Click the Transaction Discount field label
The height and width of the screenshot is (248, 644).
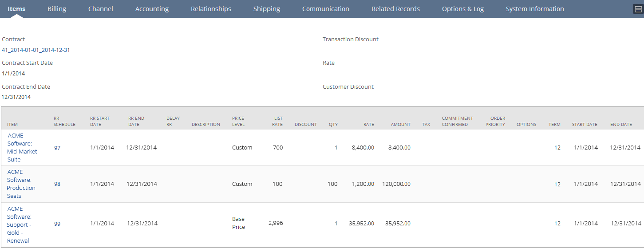click(x=351, y=39)
